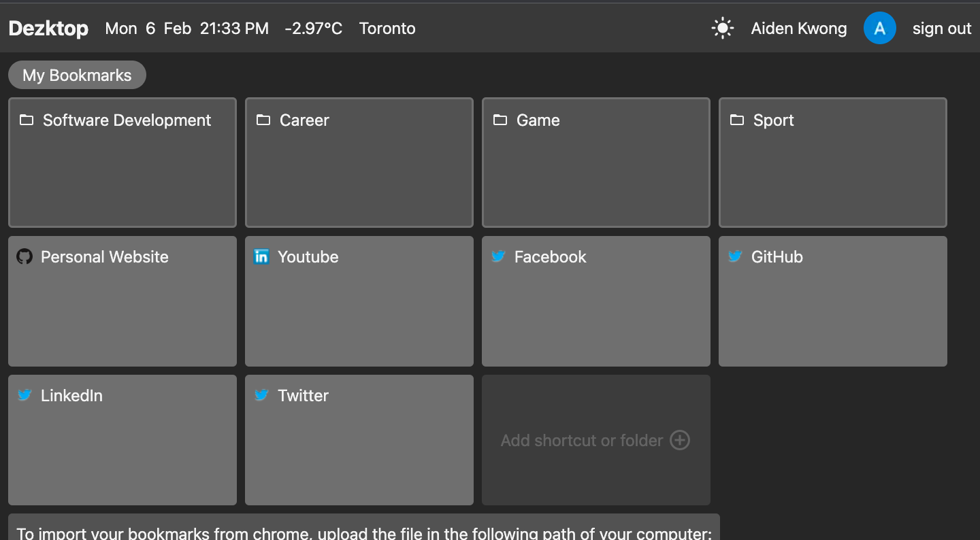The height and width of the screenshot is (540, 980).
Task: Click the plus circle add icon
Action: click(x=680, y=440)
